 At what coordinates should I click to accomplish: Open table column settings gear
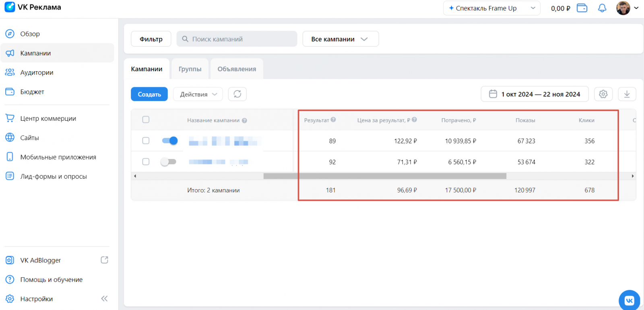[x=603, y=94]
